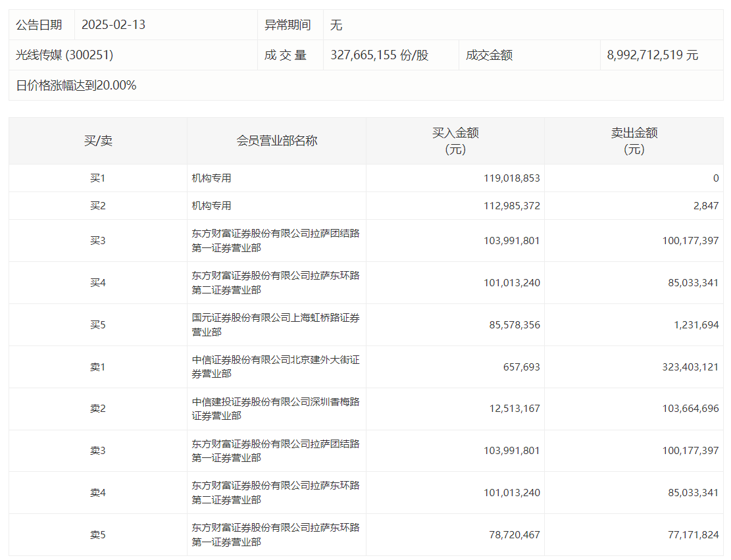The image size is (731, 560).
Task: Click the 卖出金额 (元) column header
Action: 634,141
